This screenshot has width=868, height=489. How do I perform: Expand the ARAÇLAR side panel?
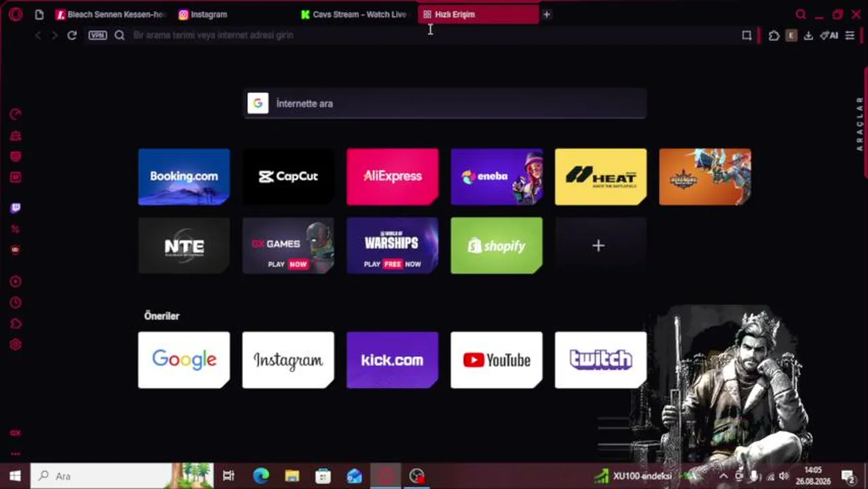(859, 124)
